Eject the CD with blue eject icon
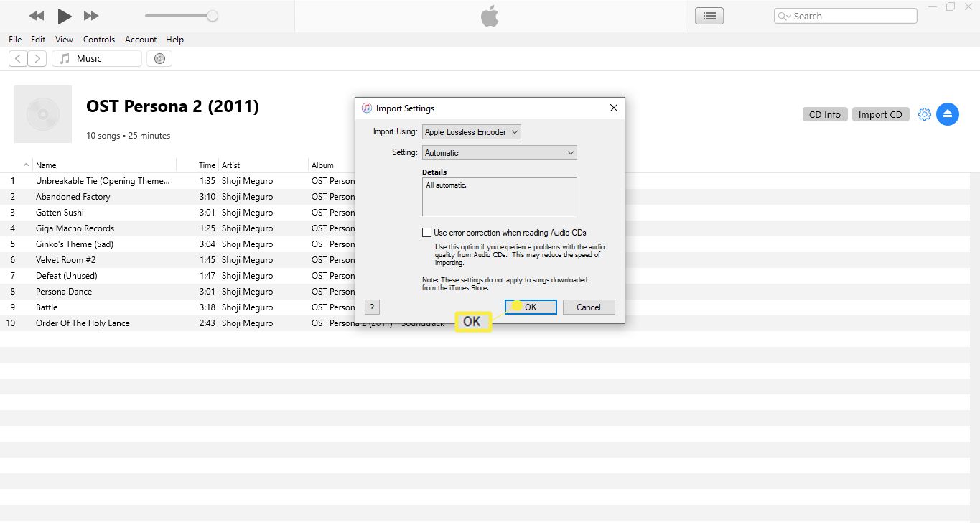The image size is (980, 523). (x=948, y=114)
